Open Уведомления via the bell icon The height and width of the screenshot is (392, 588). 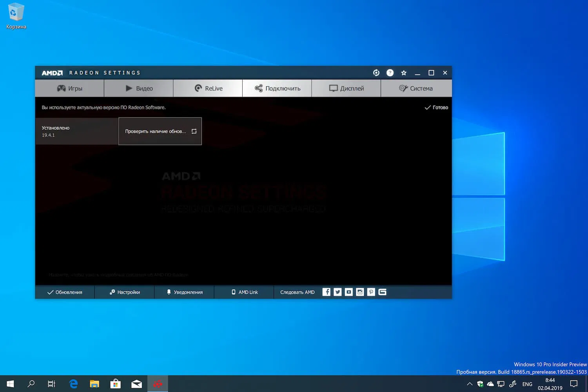[184, 292]
